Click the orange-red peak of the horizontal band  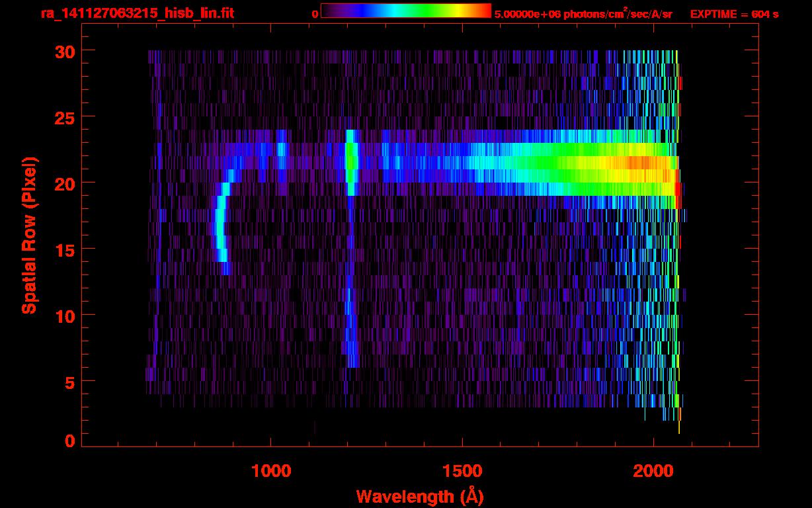tap(645, 163)
